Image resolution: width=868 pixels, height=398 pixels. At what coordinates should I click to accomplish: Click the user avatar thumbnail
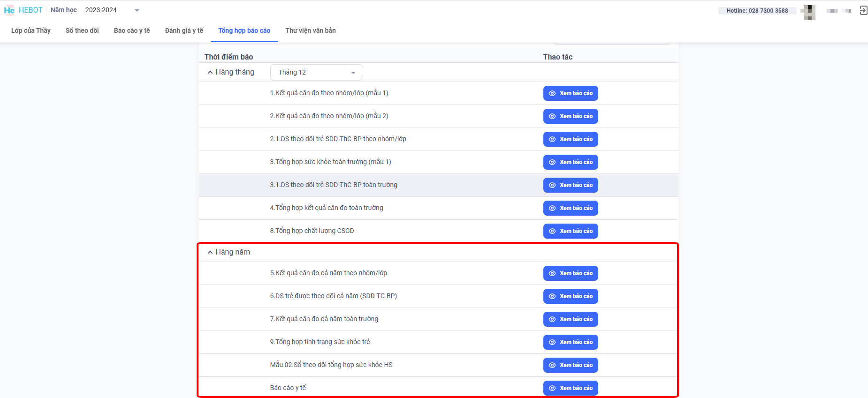pyautogui.click(x=809, y=12)
